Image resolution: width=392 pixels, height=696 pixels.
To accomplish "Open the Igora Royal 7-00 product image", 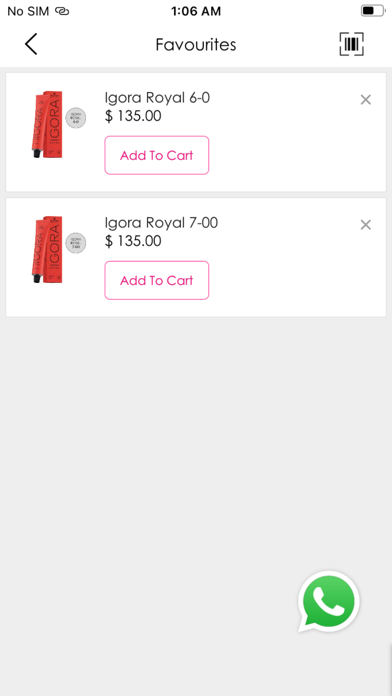I will click(47, 249).
